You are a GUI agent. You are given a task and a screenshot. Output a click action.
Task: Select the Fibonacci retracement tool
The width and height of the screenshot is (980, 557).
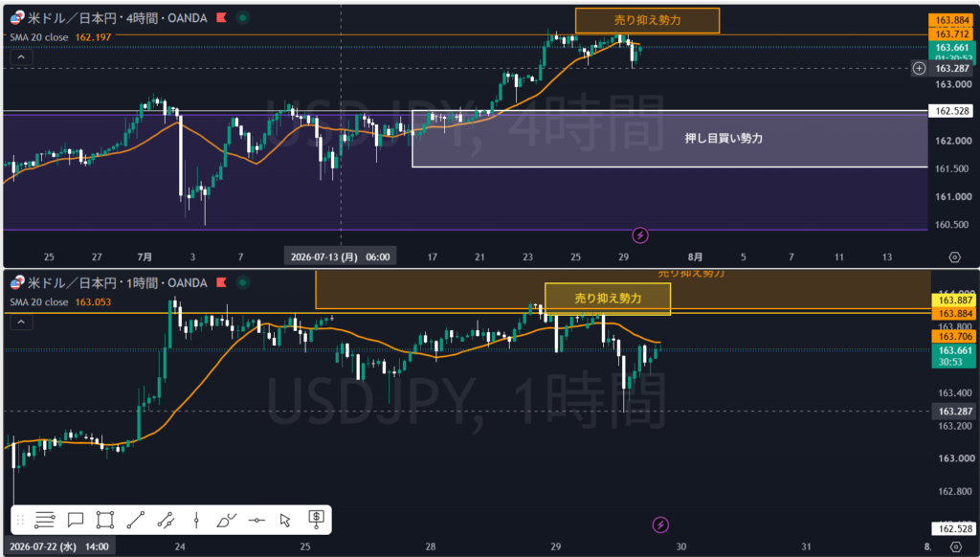(x=45, y=520)
